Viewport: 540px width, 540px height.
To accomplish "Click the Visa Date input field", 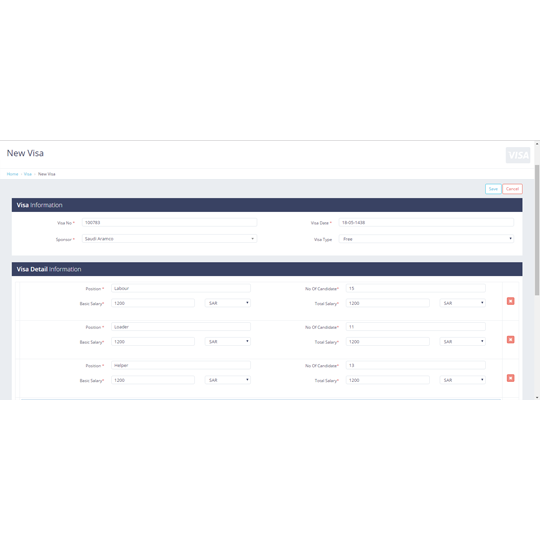I will point(426,222).
